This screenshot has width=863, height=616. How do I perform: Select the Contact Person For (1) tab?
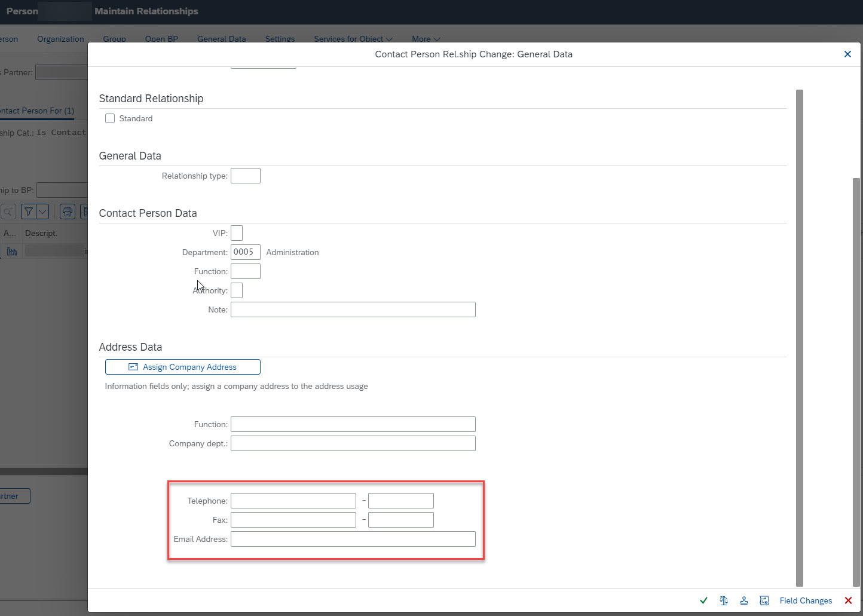click(x=36, y=111)
